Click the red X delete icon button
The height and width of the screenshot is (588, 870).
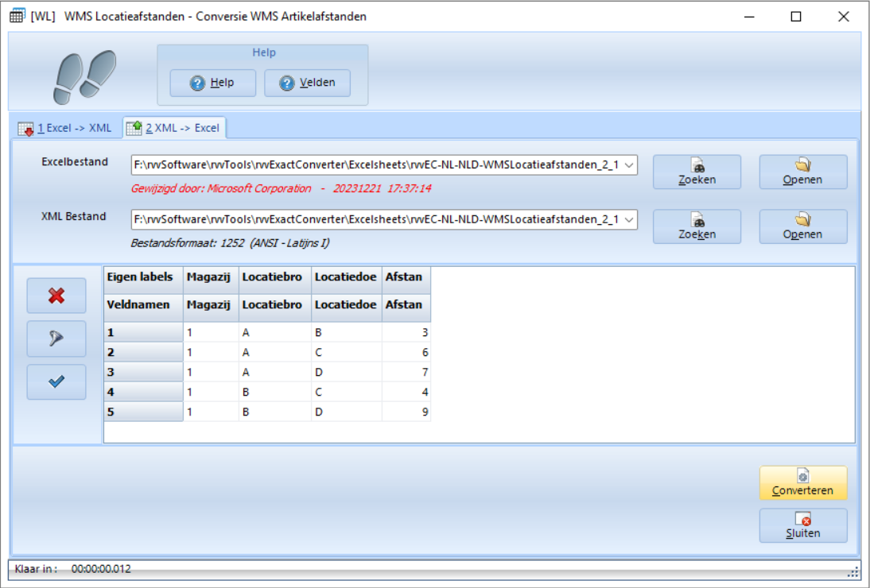pos(56,296)
